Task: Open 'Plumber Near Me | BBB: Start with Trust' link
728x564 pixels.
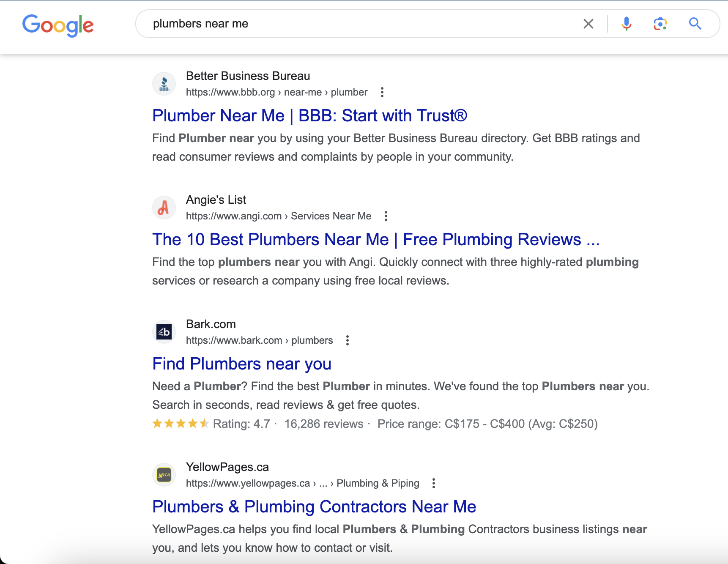Action: coord(310,115)
